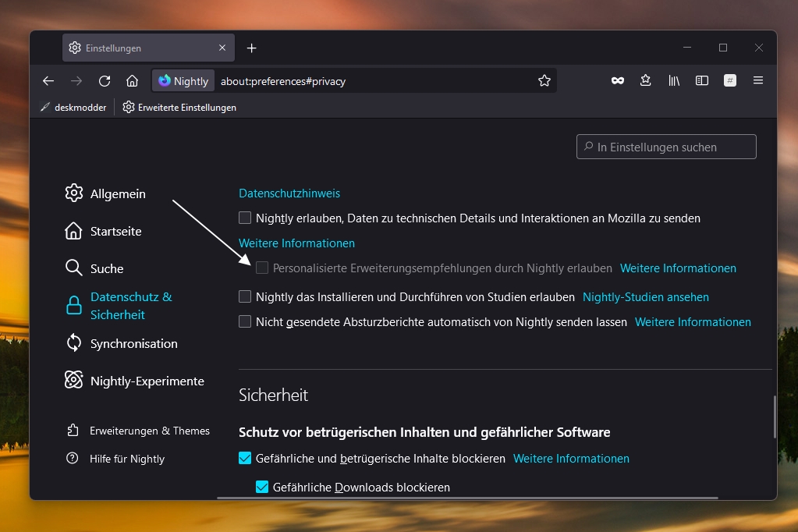Toggle the sidebar panel icon
The width and height of the screenshot is (798, 532).
(x=702, y=80)
